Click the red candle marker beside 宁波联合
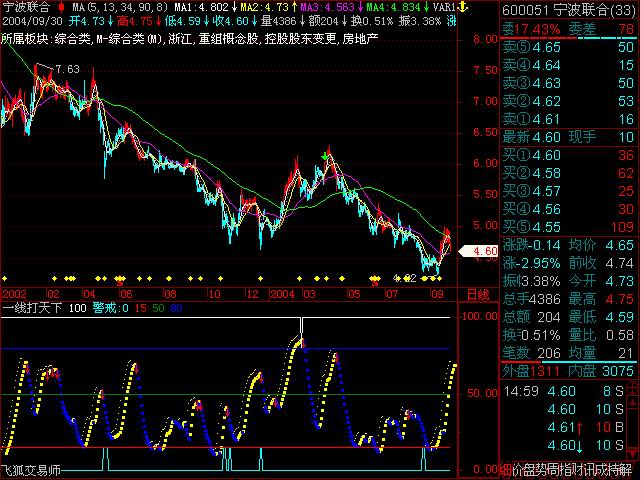640x480 pixels. 62,7
